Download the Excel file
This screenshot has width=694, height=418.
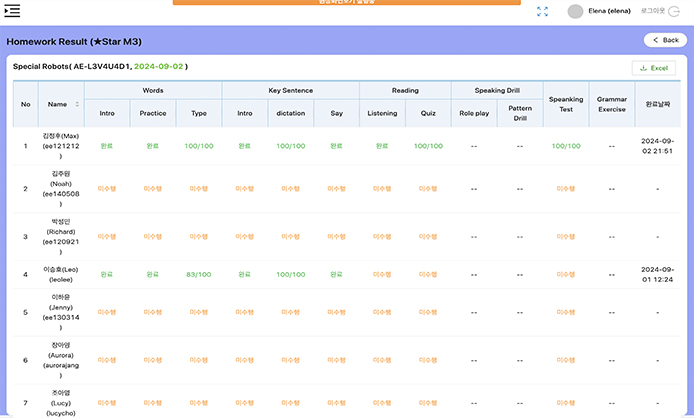653,67
